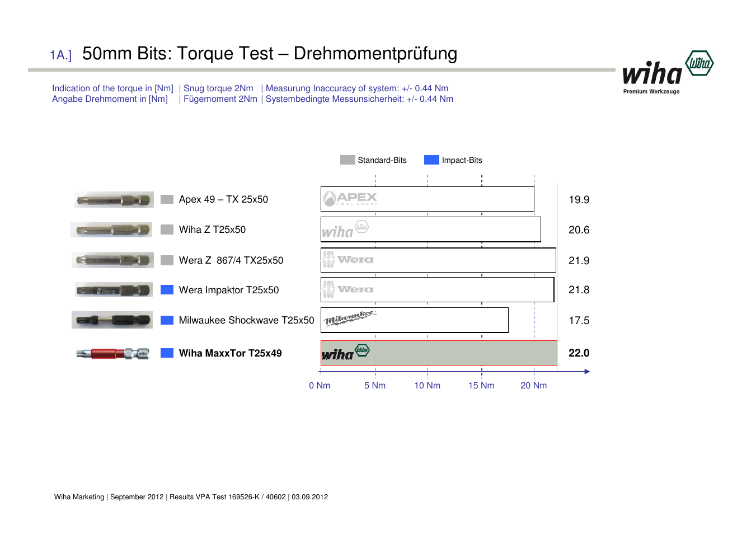Click the Wiha Premium Werkzeuge logo
The height and width of the screenshot is (534, 756).
668,72
